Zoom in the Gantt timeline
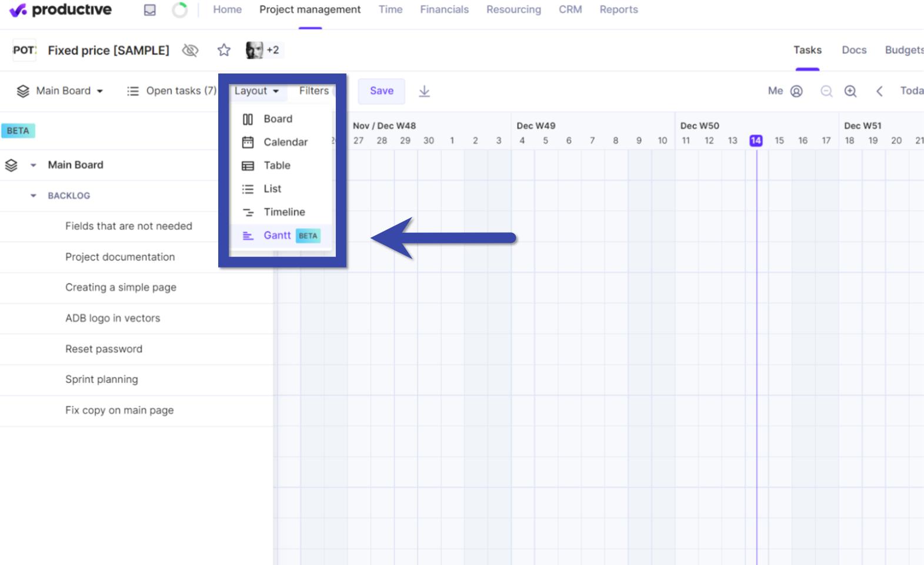The height and width of the screenshot is (565, 924). (850, 91)
